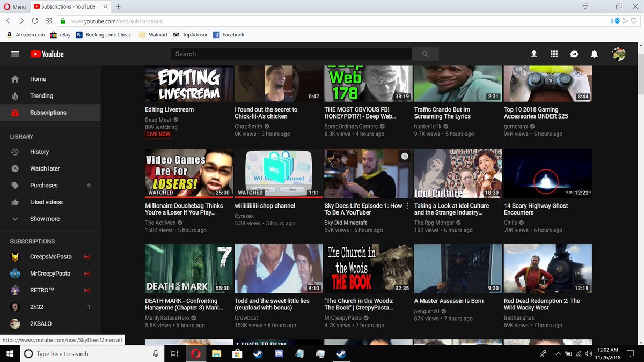
Task: Open the SomeOrdinaryGamers channel link
Action: [351, 127]
